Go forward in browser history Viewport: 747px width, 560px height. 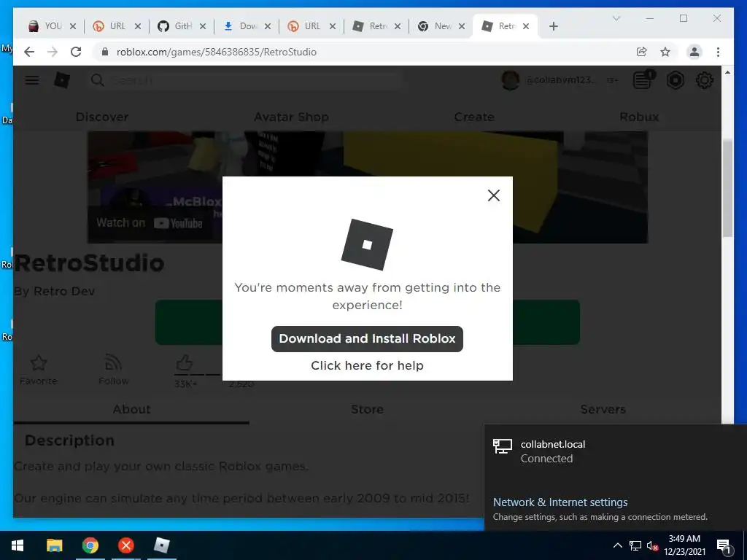tap(53, 52)
